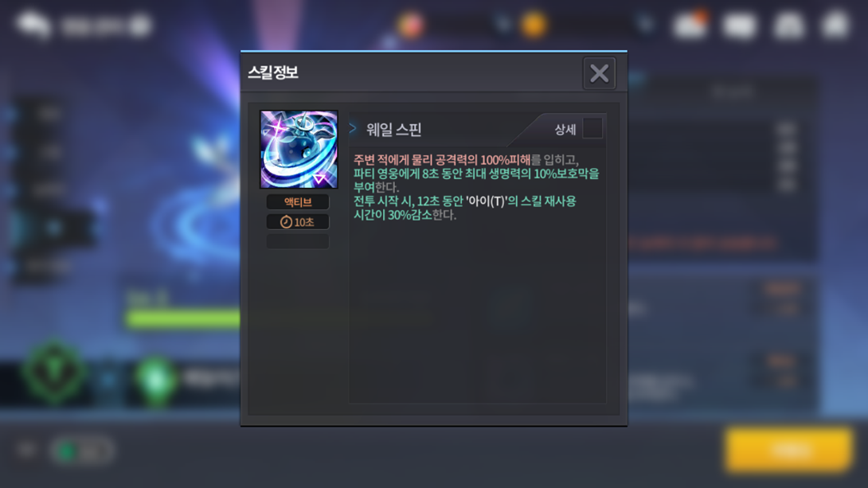Click the green experience progress bar
This screenshot has height=488, width=868.
tap(182, 318)
